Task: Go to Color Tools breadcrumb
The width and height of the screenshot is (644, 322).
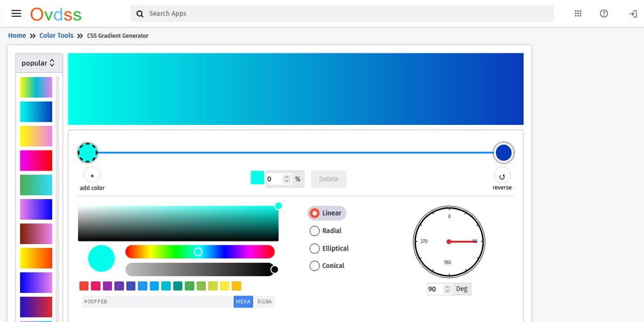Action: pyautogui.click(x=56, y=35)
